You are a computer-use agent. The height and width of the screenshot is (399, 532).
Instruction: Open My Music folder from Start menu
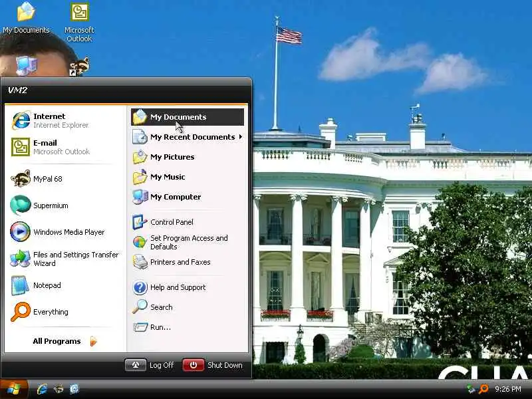(188, 177)
